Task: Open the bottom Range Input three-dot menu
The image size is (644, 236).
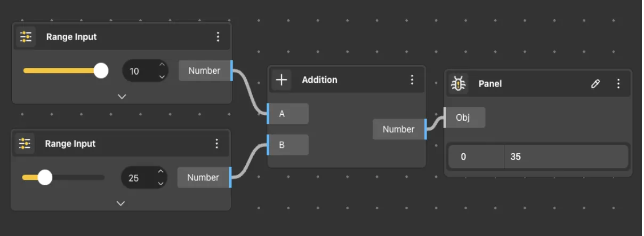Action: coord(217,144)
